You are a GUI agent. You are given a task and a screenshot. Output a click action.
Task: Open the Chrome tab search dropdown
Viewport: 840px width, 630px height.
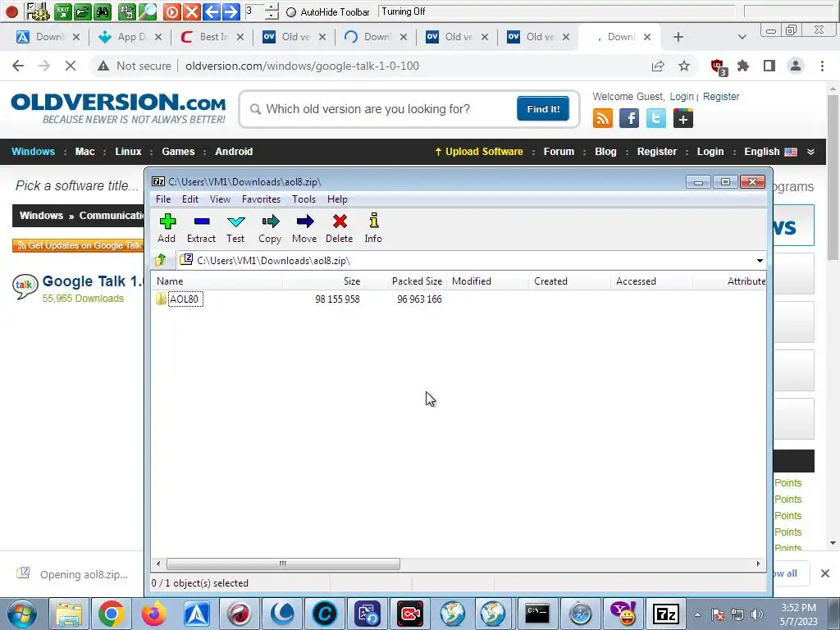coord(742,37)
